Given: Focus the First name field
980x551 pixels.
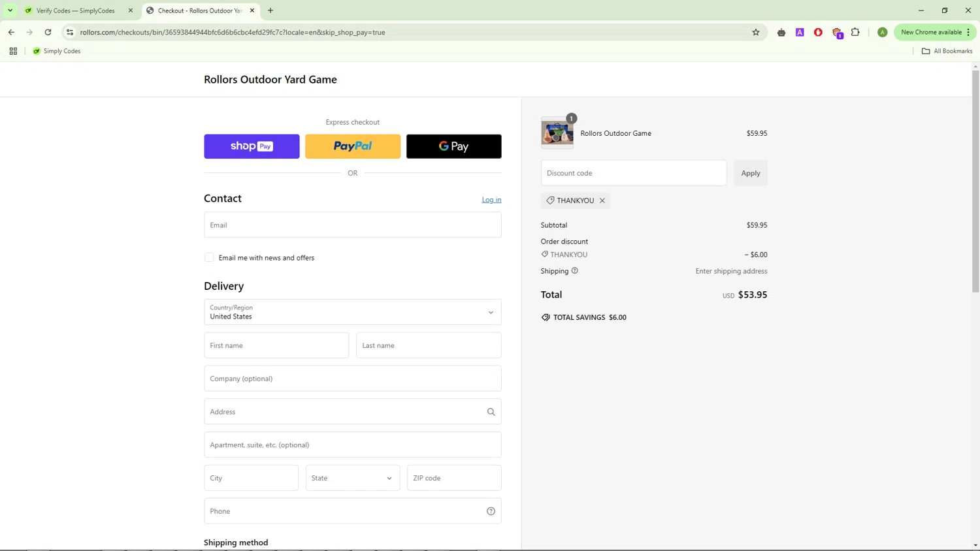Looking at the screenshot, I should 276,345.
